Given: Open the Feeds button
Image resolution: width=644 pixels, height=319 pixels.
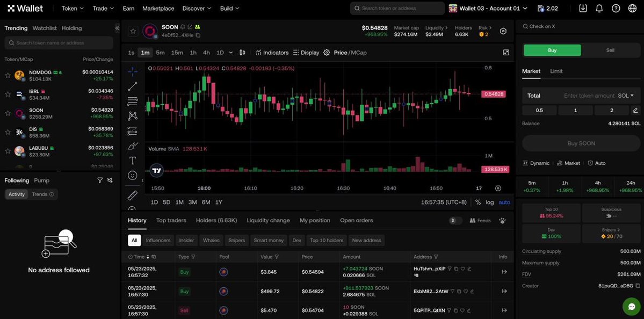Looking at the screenshot, I should (480, 221).
